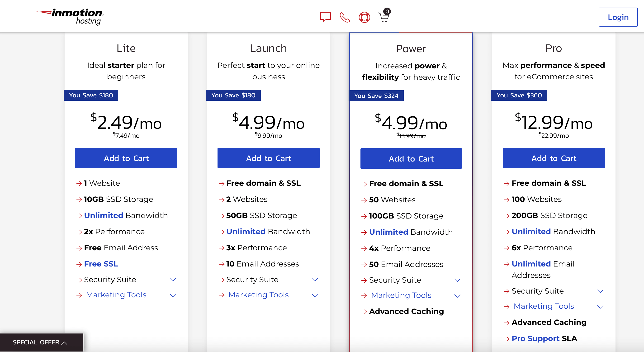Click 2 Websites feature in Launch
Viewport: 644px width, 352px height.
click(247, 199)
